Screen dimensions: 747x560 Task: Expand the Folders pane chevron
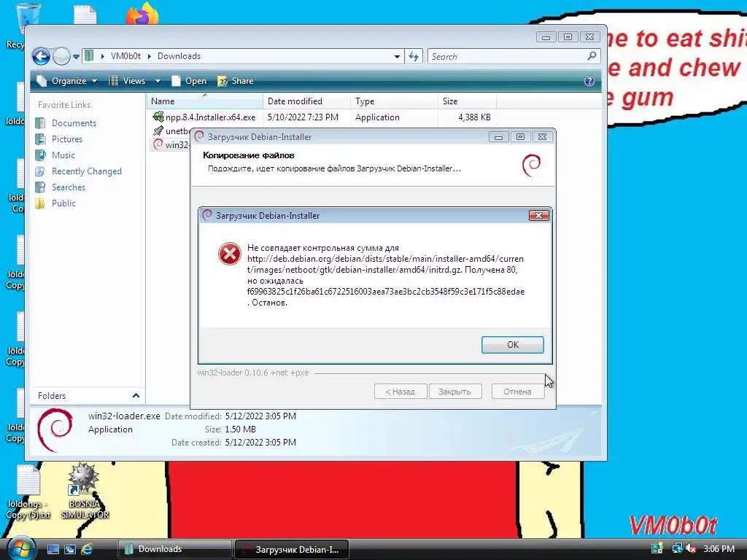(136, 396)
